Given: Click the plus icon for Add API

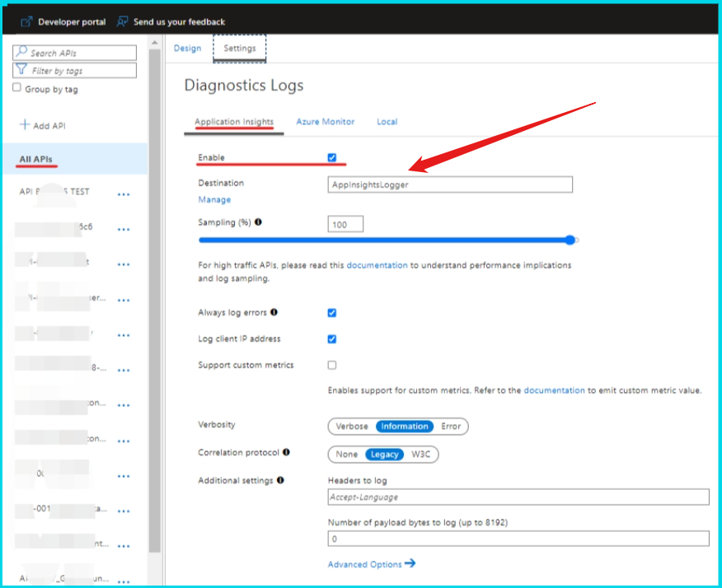Looking at the screenshot, I should (x=24, y=125).
